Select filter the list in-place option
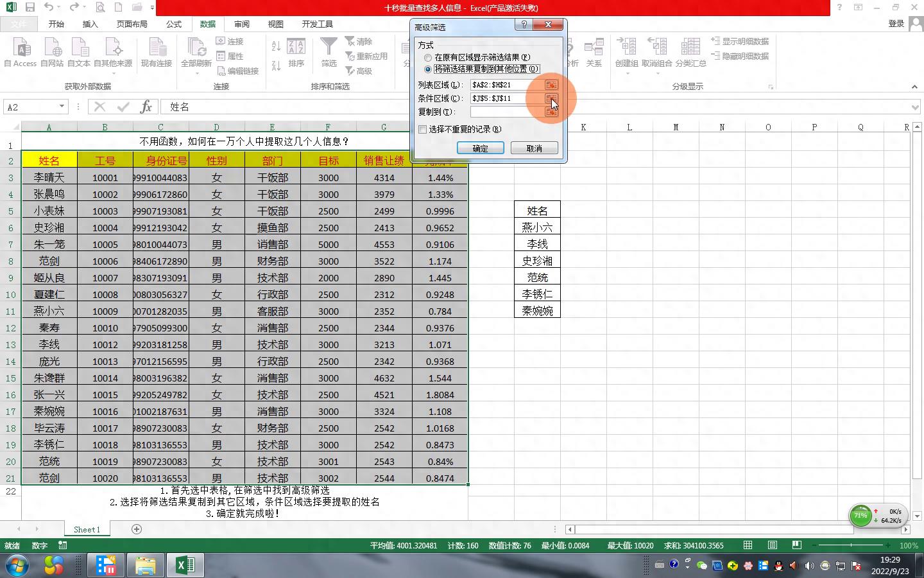Image resolution: width=924 pixels, height=578 pixels. [x=428, y=58]
